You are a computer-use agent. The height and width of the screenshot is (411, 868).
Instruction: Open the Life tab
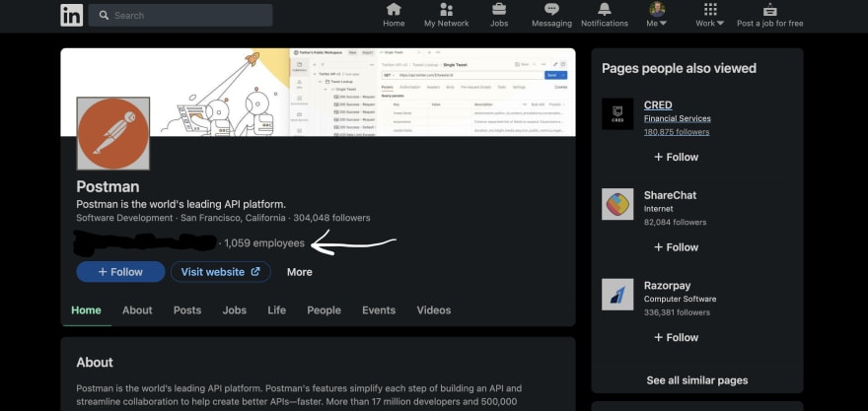pos(277,310)
